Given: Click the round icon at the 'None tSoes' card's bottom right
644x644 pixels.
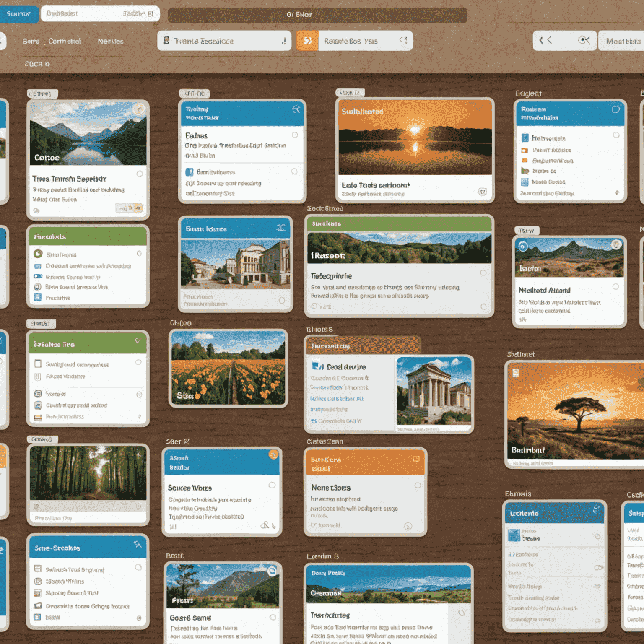Looking at the screenshot, I should click(x=408, y=526).
